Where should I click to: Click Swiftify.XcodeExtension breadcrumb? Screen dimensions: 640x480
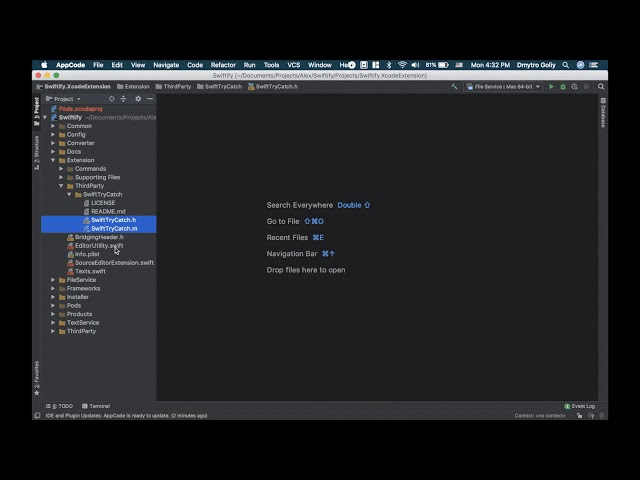pyautogui.click(x=73, y=87)
